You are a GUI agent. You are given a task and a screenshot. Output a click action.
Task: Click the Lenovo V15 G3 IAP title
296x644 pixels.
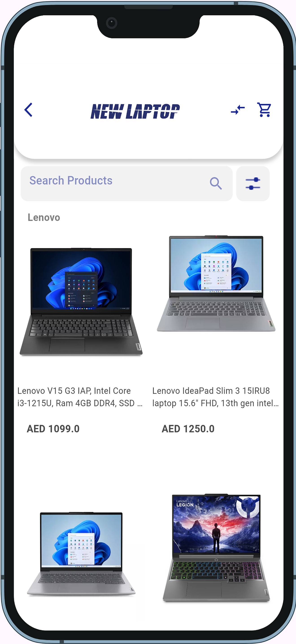80,397
